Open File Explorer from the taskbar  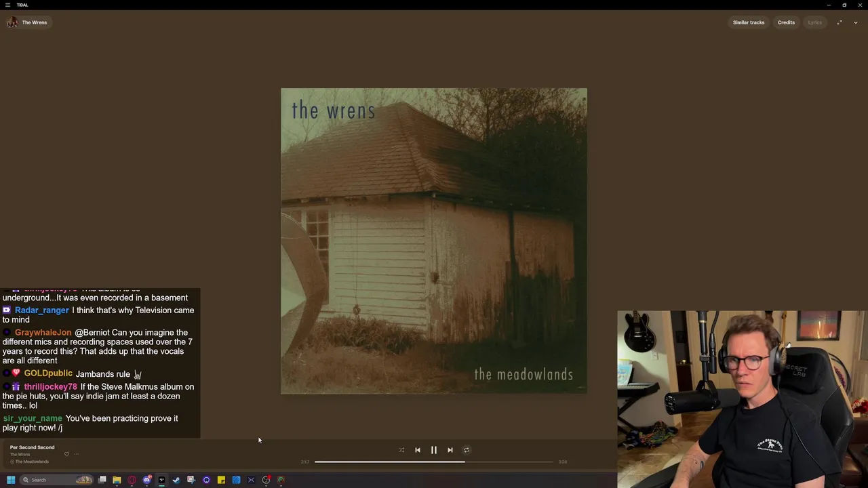click(117, 480)
